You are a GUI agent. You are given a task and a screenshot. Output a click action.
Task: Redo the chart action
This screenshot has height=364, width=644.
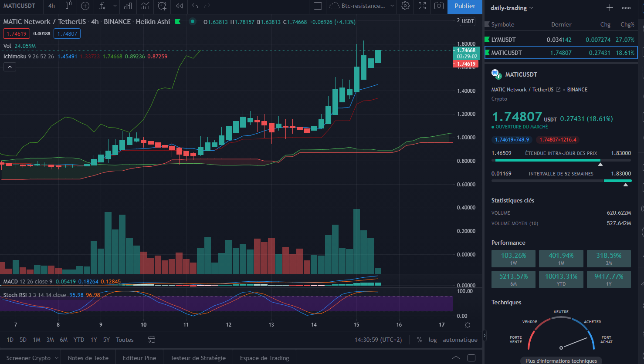point(207,6)
